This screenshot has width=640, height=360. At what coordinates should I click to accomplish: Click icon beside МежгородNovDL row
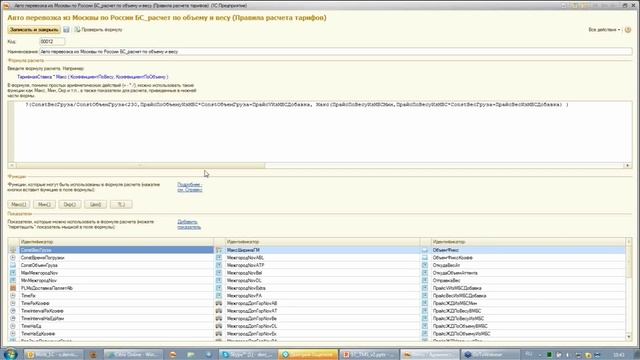219,280
